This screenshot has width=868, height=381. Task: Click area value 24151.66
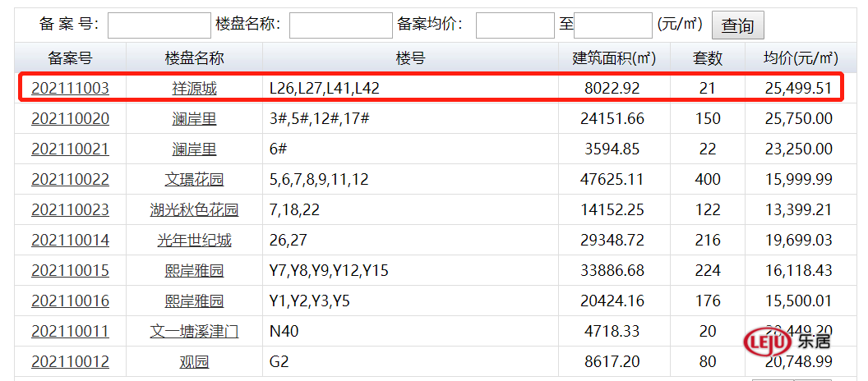tap(612, 119)
